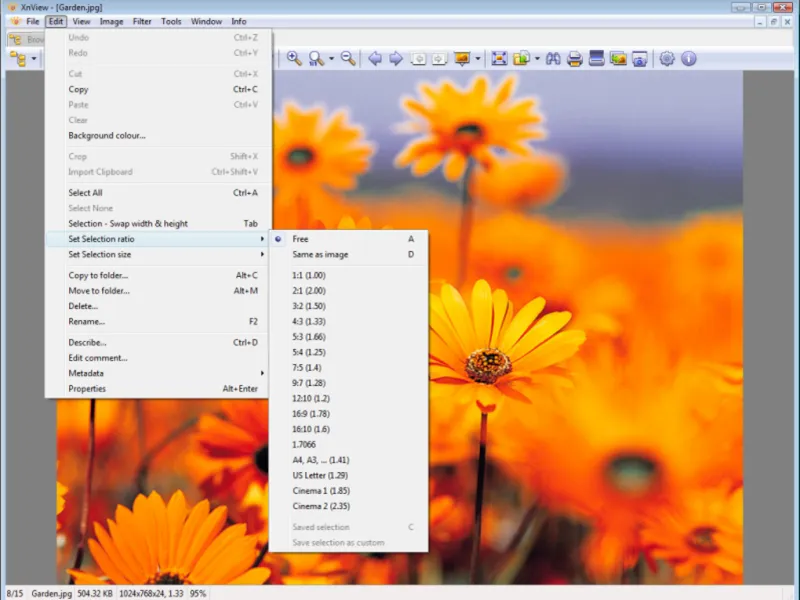The height and width of the screenshot is (600, 800).
Task: Set selection ratio to 3:2 (1.50)
Action: (x=349, y=306)
